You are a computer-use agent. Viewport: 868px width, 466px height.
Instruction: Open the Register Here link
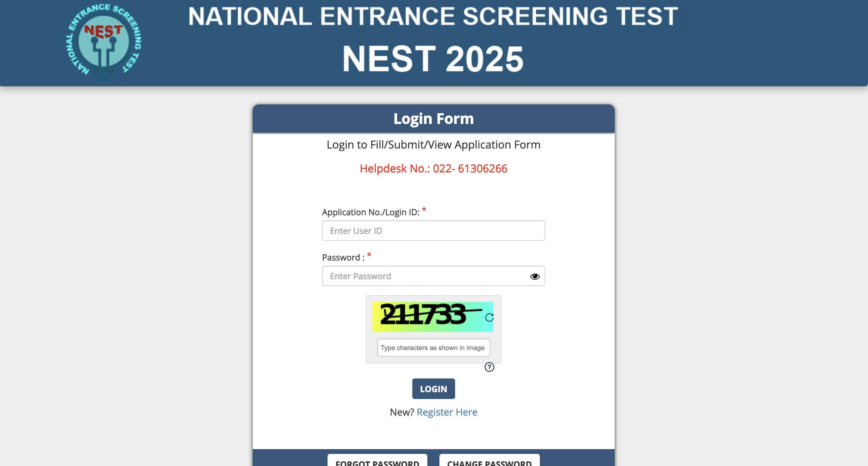pos(447,412)
